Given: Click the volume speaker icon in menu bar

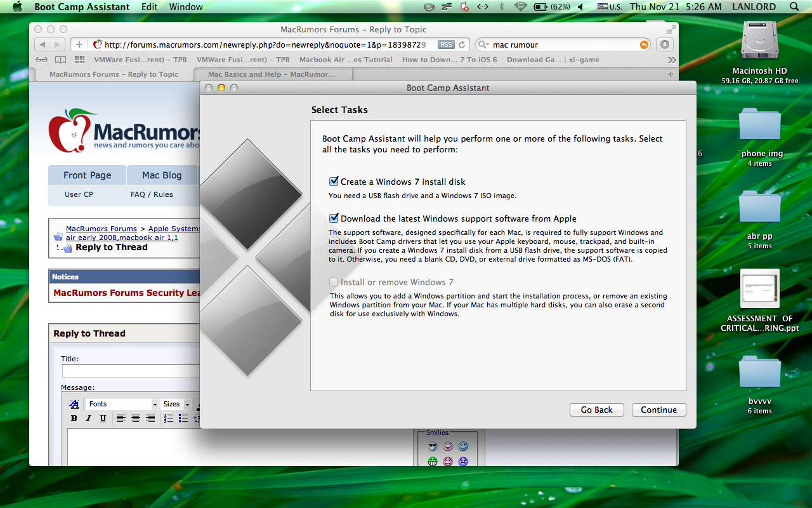Looking at the screenshot, I should (580, 7).
